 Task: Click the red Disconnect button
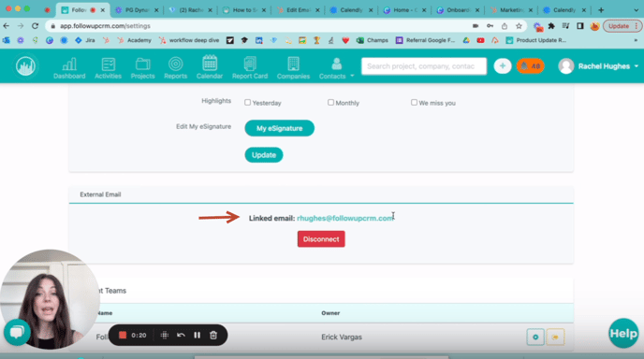tap(321, 239)
